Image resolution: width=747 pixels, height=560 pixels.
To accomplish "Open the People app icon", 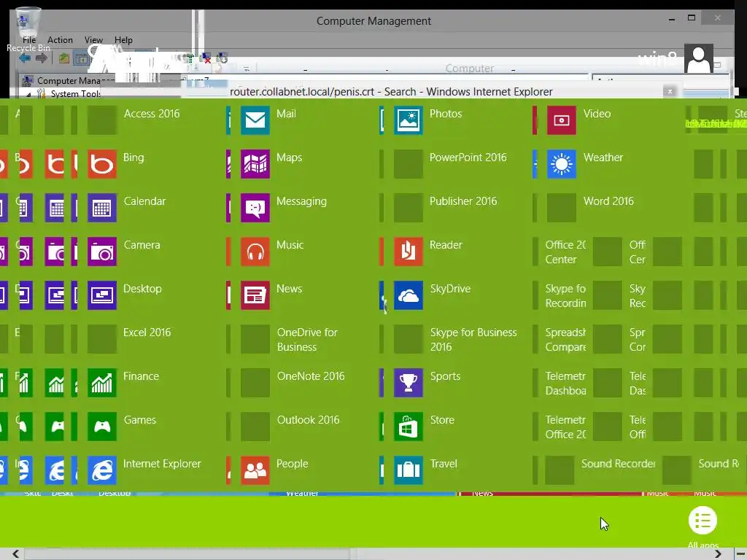I will tap(255, 470).
